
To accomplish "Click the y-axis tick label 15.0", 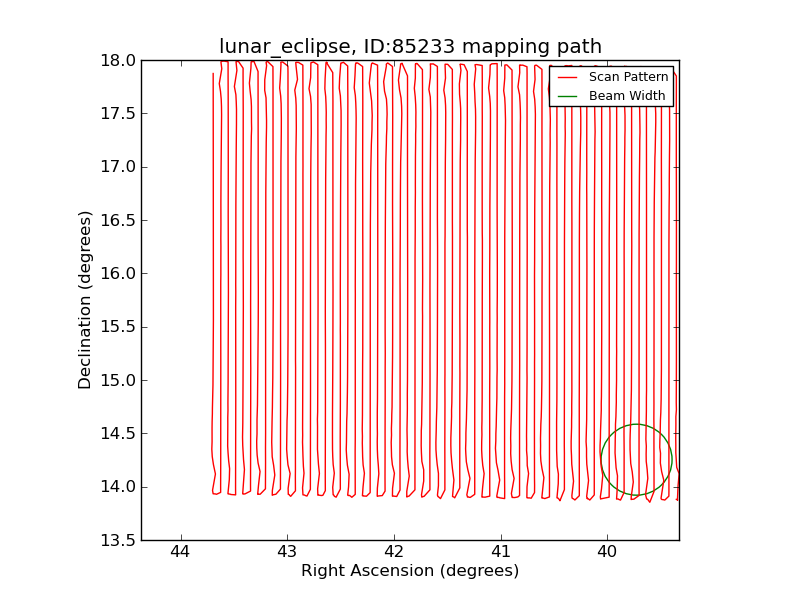I will [118, 380].
